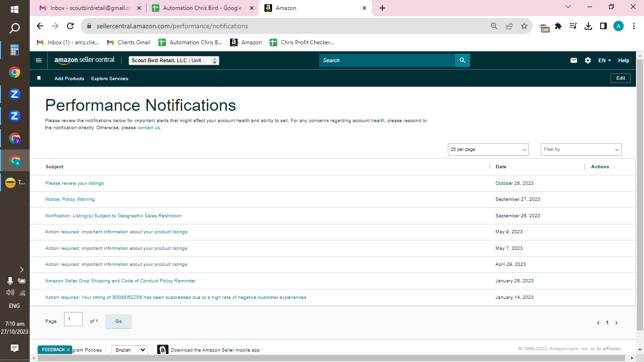The image size is (644, 362).
Task: Open the Geographic Sales Restriction notification
Action: (113, 216)
